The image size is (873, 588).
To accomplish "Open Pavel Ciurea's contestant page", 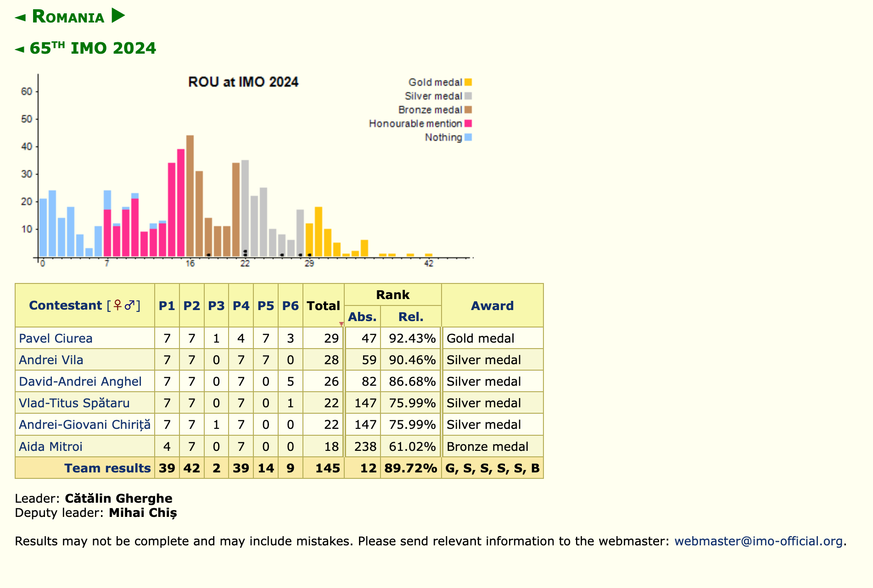I will click(56, 338).
